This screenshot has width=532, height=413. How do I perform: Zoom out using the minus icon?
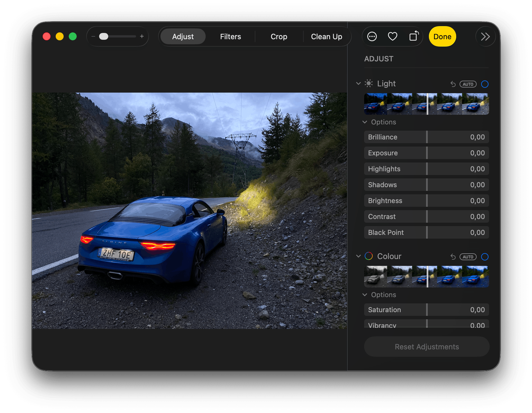(93, 37)
